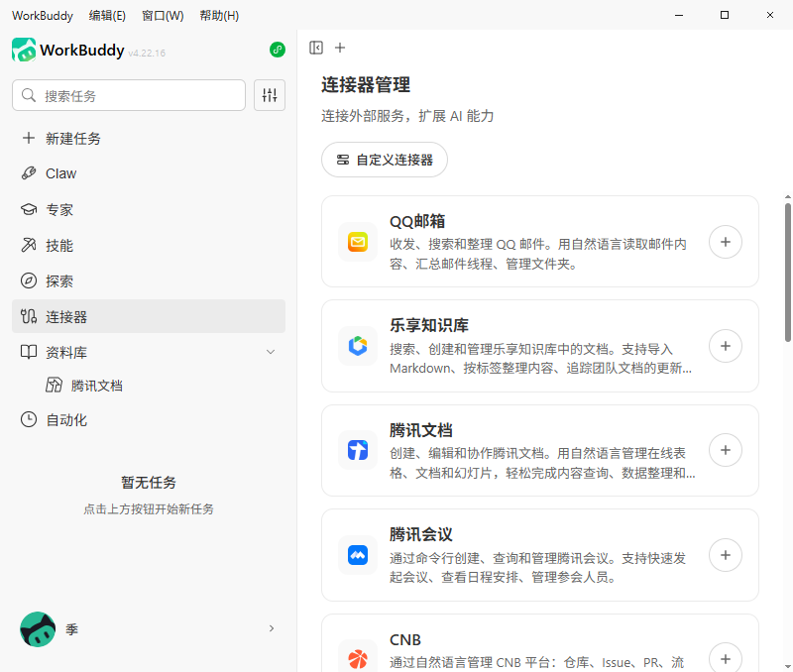Viewport: 793px width, 672px height.
Task: Click the 乐享知识库 connector icon
Action: 358,346
